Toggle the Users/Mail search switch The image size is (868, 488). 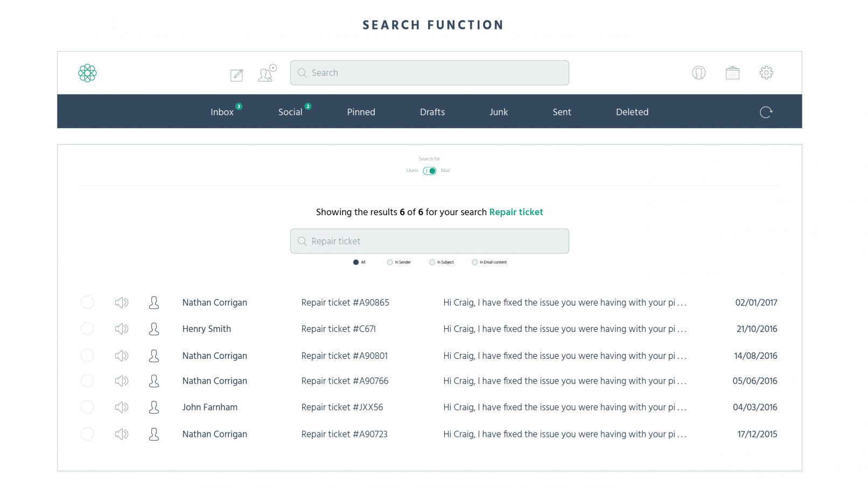pos(430,171)
